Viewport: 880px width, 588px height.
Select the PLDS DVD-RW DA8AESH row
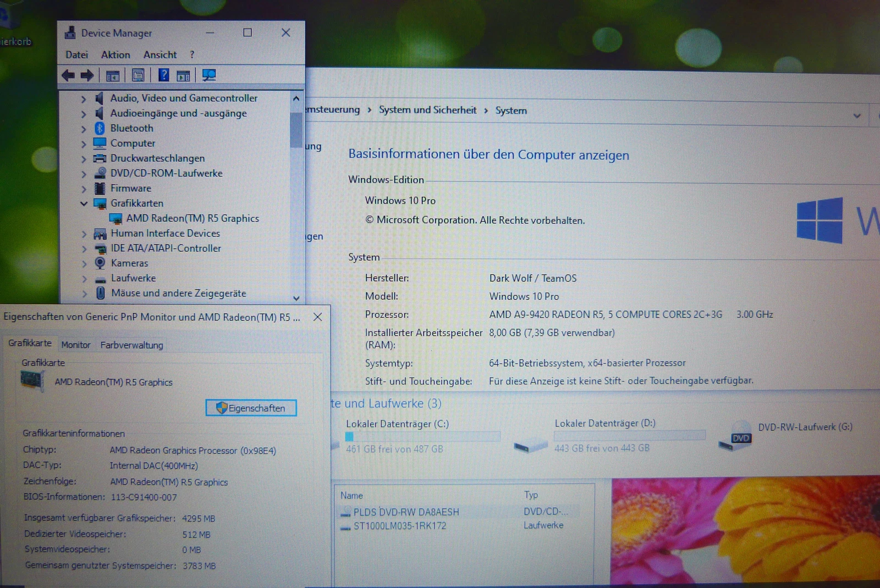[x=459, y=512]
